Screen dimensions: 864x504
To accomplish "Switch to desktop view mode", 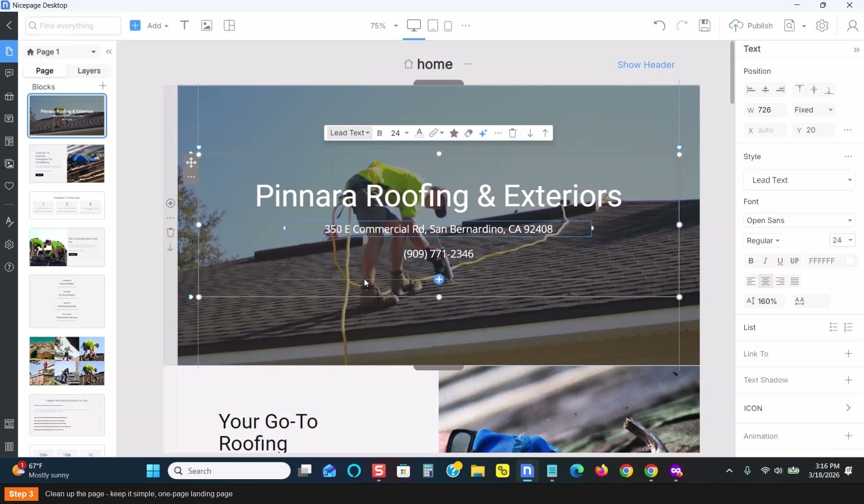I will [413, 26].
